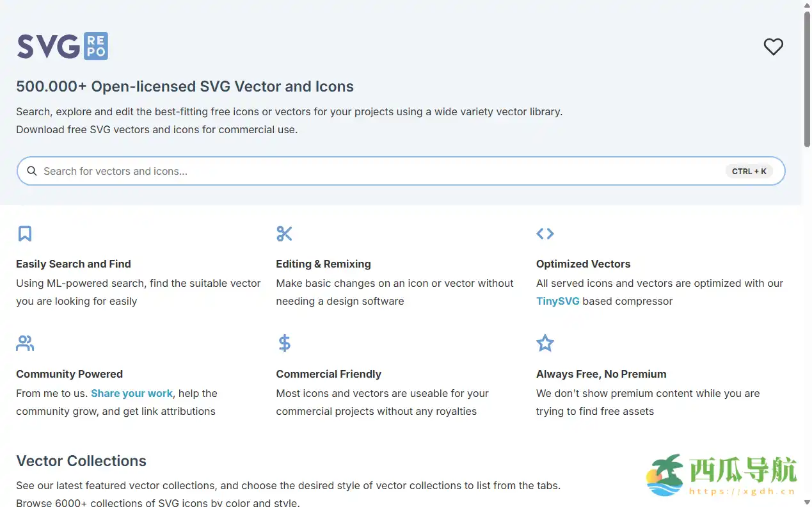The width and height of the screenshot is (812, 507).
Task: Open the TinySVG link
Action: point(557,301)
